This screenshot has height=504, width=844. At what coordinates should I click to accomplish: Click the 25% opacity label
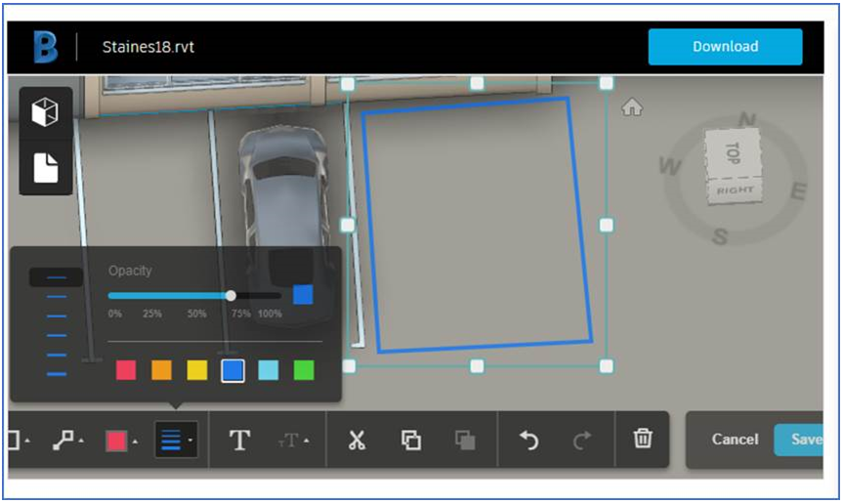(x=152, y=314)
